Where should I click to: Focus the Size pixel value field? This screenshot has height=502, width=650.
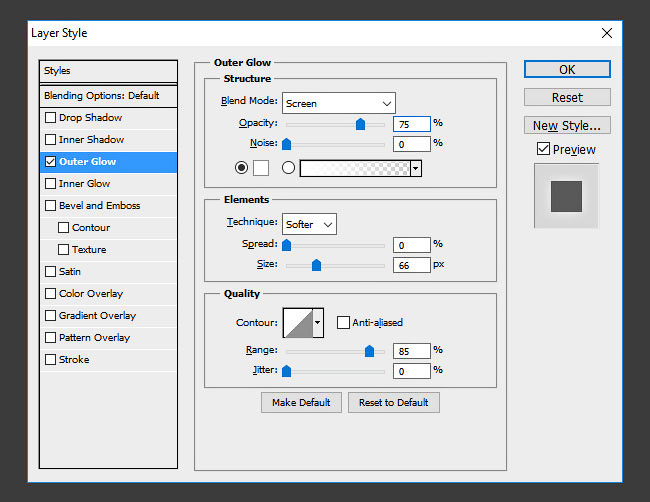click(x=412, y=265)
